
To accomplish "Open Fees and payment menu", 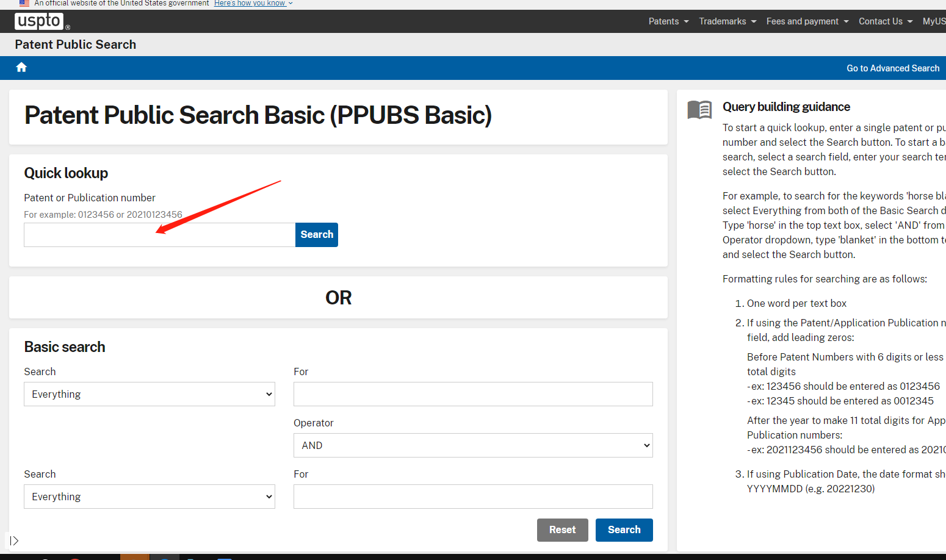I will pyautogui.click(x=807, y=21).
